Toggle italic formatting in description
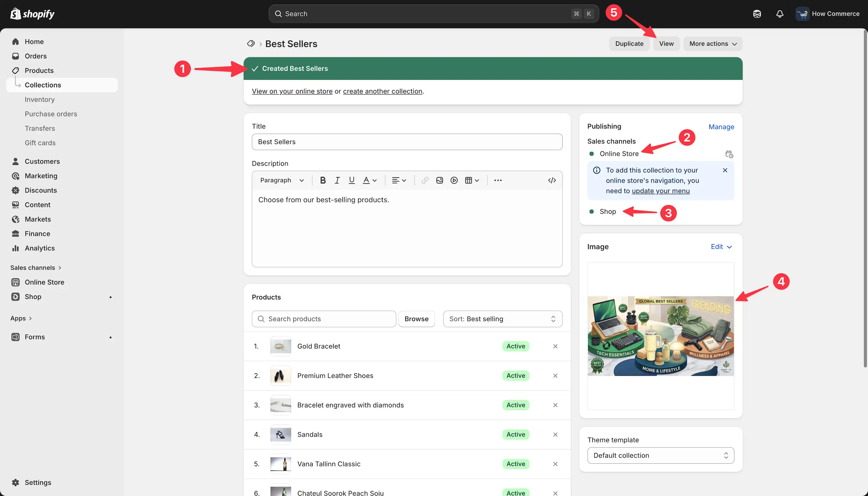868x496 pixels. click(337, 180)
